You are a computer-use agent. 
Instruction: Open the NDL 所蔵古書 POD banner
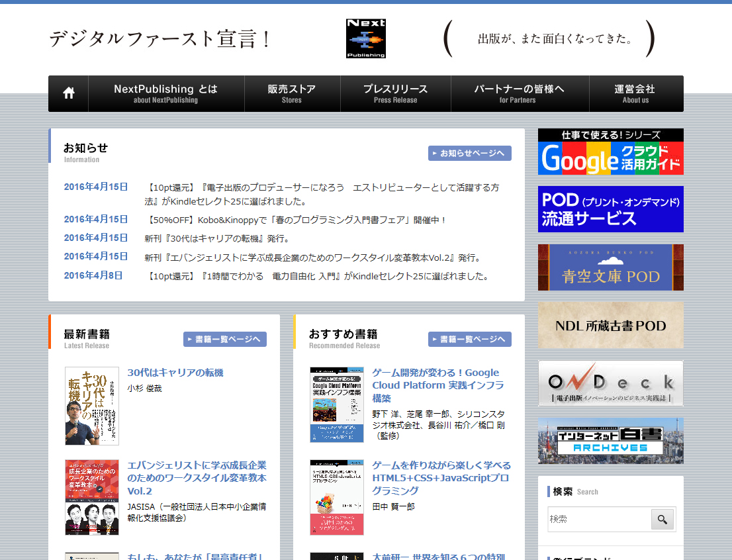coord(611,325)
